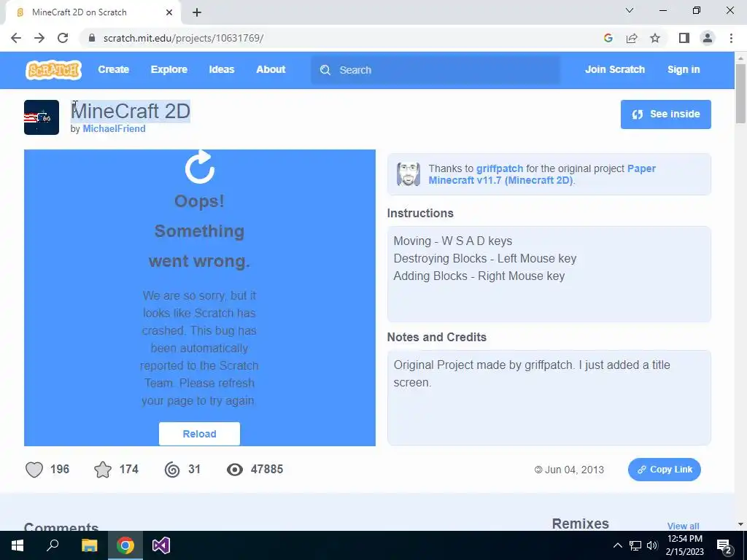Open Chrome three-dot menu
This screenshot has width=747, height=560.
pos(731,38)
